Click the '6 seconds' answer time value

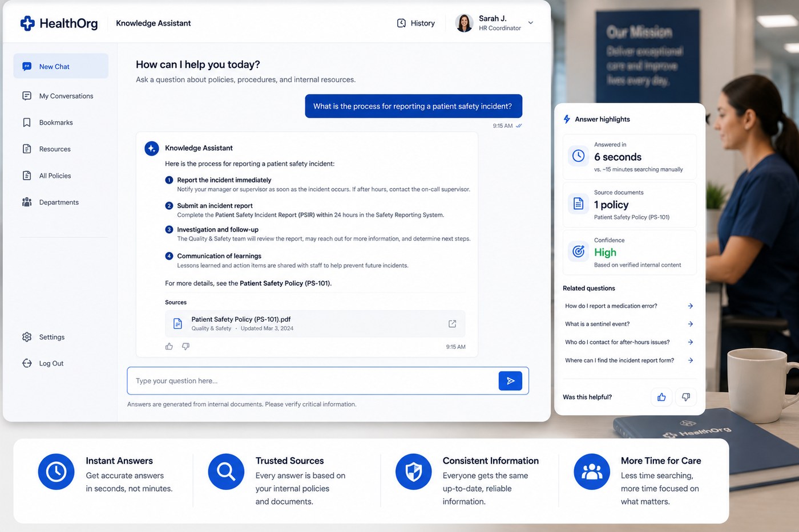point(618,157)
